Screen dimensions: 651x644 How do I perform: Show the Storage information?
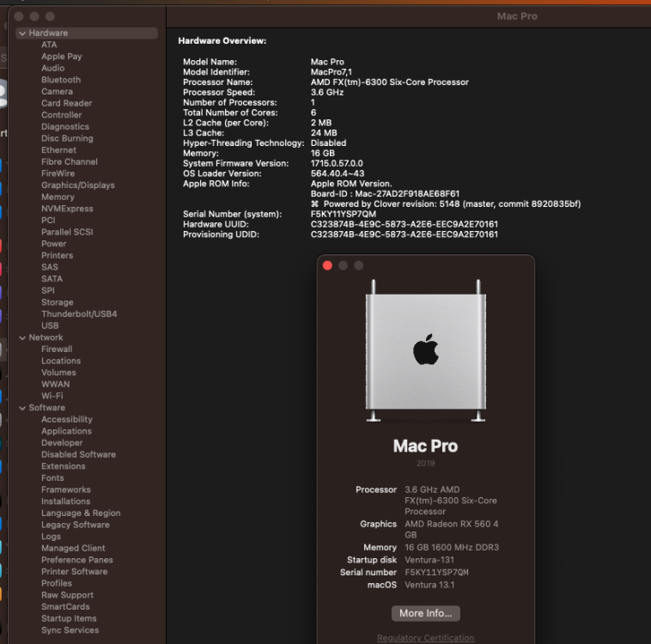(58, 302)
